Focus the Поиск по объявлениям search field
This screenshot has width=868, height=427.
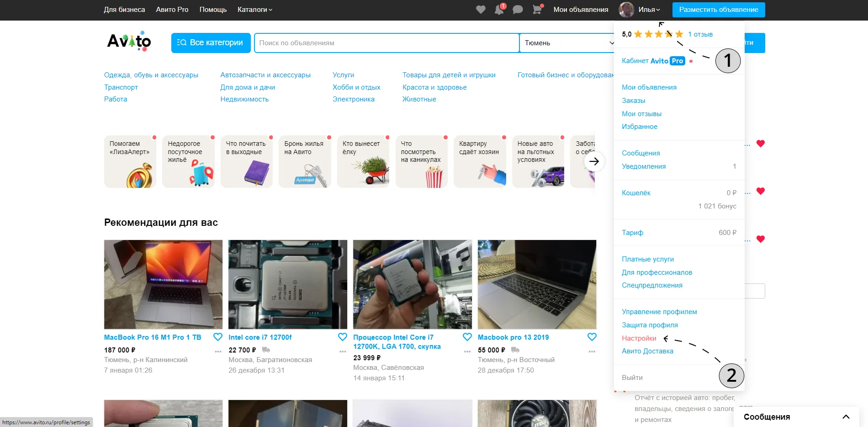tap(386, 43)
